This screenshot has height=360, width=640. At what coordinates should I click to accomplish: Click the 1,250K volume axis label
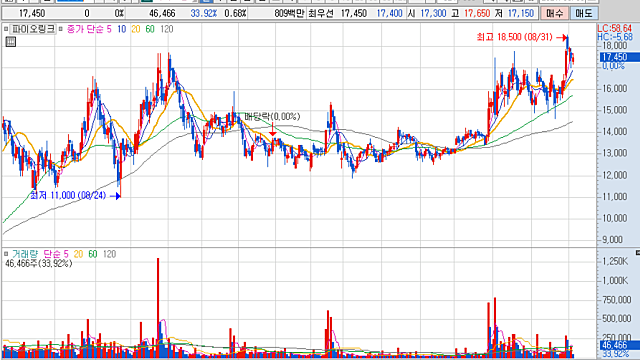click(x=616, y=261)
